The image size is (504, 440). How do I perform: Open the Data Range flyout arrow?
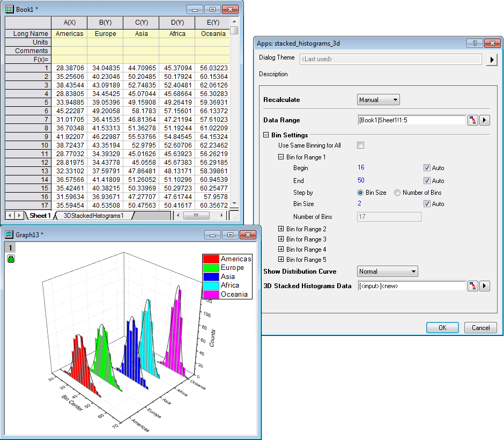coord(485,120)
